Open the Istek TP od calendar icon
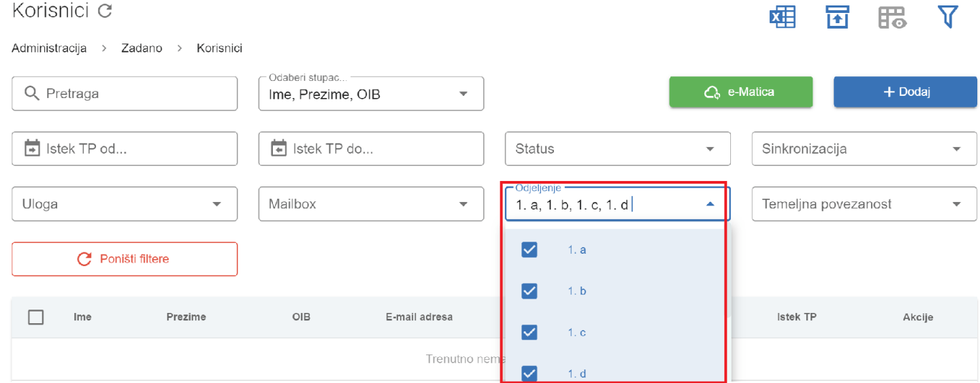The height and width of the screenshot is (383, 980). (x=32, y=148)
